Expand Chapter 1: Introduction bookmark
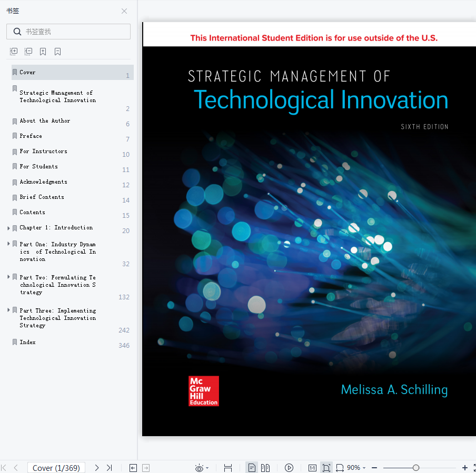 (8, 228)
